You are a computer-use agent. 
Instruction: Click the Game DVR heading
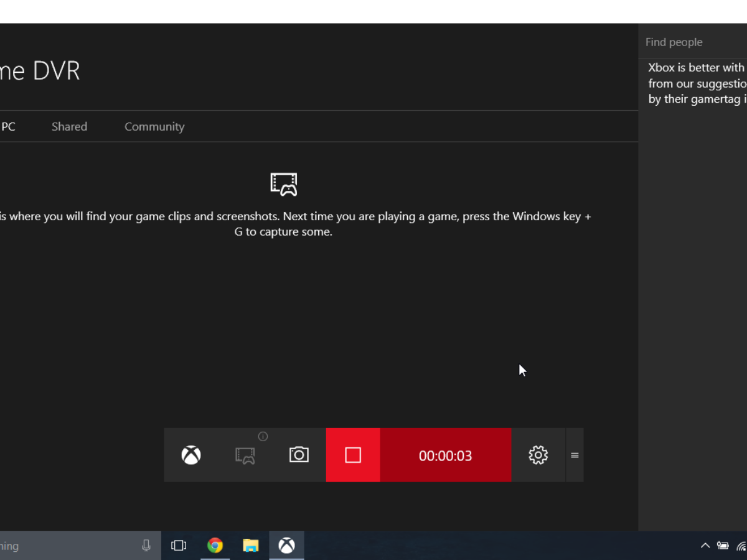coord(40,71)
